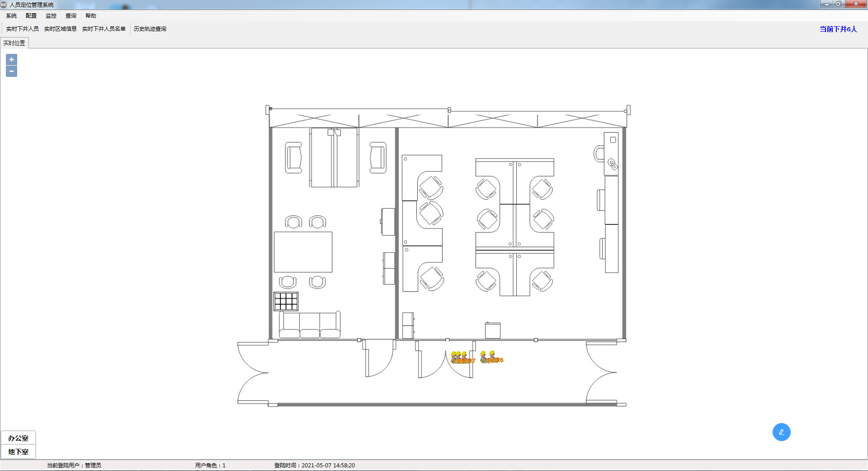Image resolution: width=868 pixels, height=471 pixels.
Task: Show the 实时下井人员名单 list
Action: (104, 29)
